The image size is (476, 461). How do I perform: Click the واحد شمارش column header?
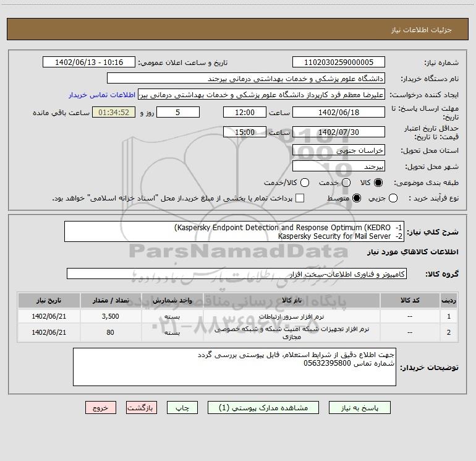(172, 300)
